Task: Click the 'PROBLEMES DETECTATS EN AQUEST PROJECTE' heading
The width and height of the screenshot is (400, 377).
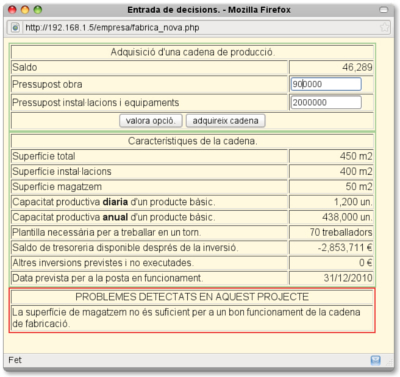Action: tap(192, 297)
